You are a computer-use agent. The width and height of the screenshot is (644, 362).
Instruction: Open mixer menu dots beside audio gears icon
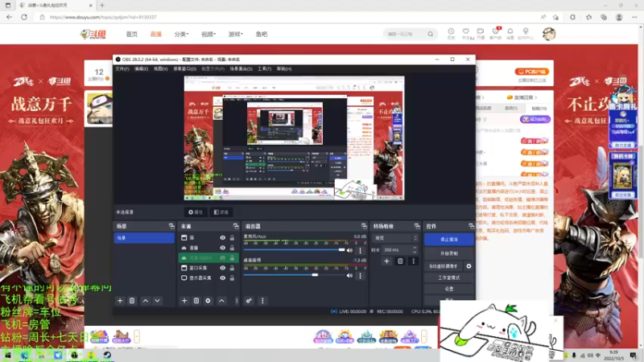point(262,301)
